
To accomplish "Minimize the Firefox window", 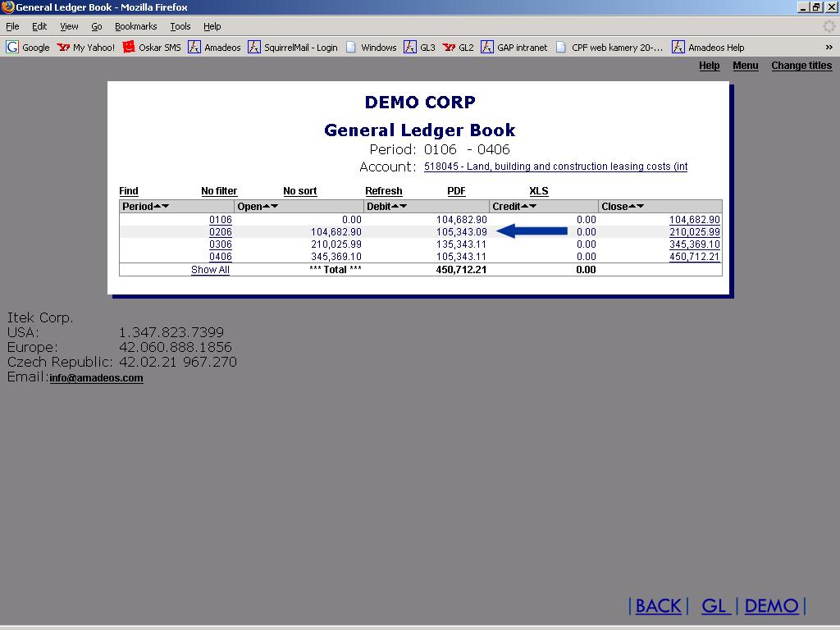I will [802, 7].
